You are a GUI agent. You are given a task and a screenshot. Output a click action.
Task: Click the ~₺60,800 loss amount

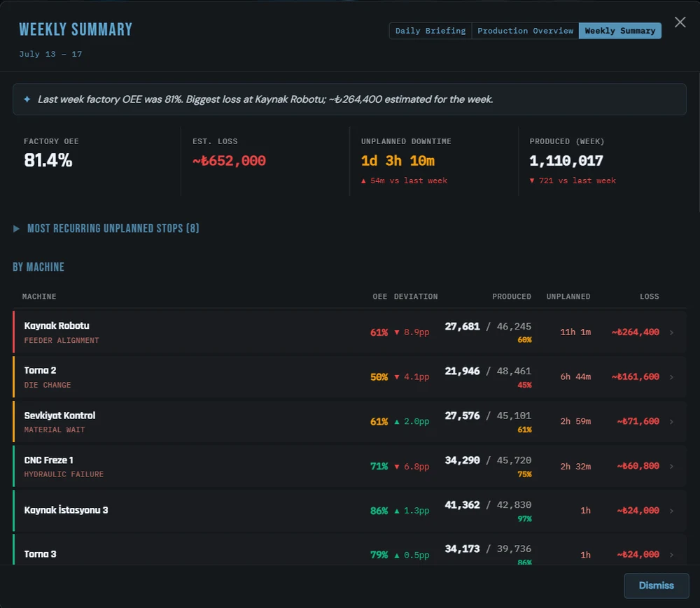point(638,466)
